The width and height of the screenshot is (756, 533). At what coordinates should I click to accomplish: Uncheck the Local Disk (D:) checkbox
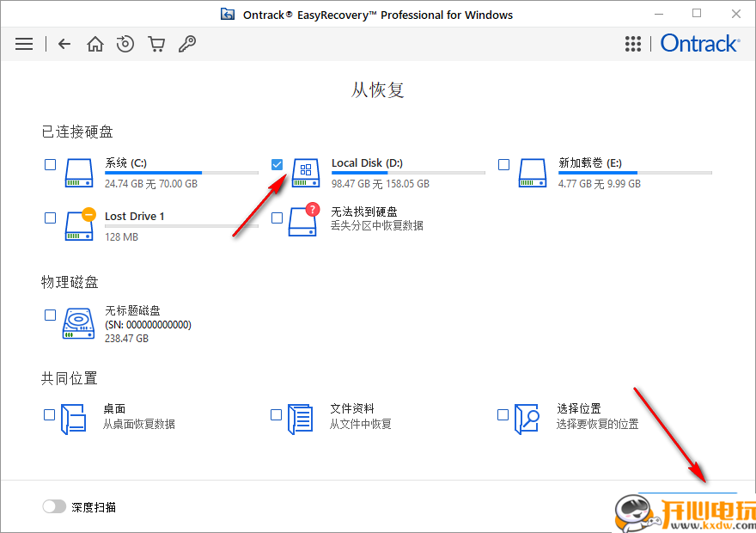(277, 164)
